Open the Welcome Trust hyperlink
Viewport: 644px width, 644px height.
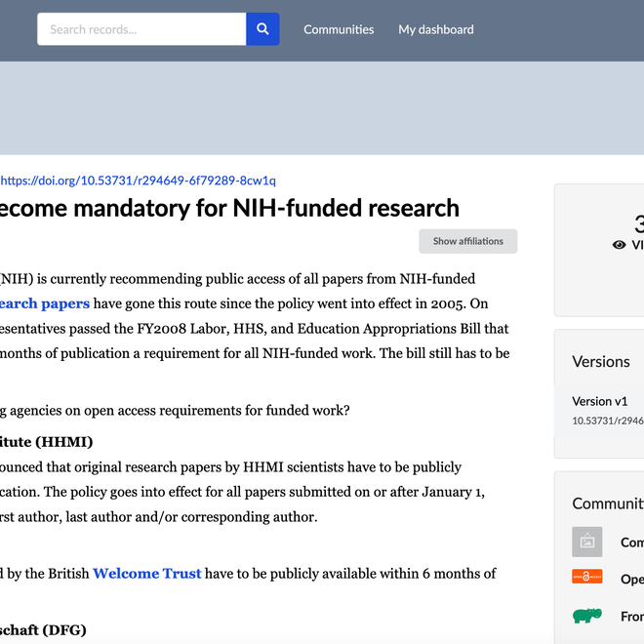147,574
